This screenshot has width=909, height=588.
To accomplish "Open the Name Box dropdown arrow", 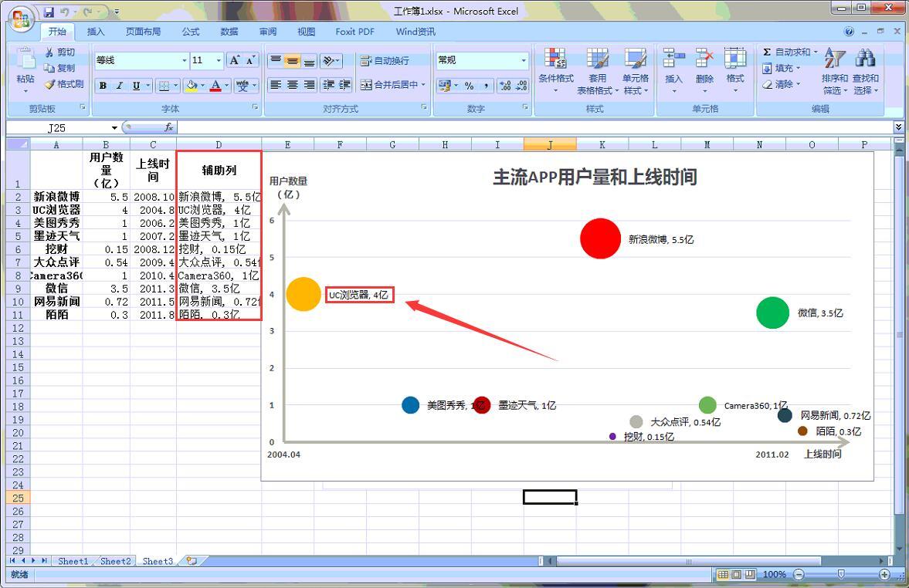I will coord(114,128).
